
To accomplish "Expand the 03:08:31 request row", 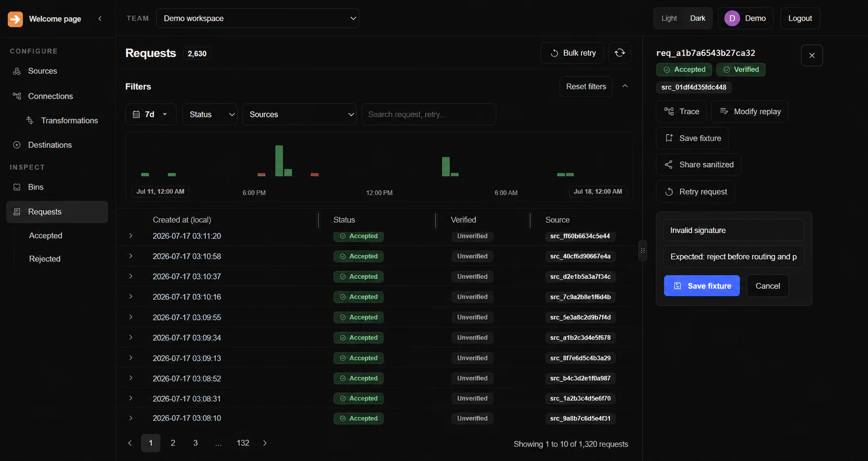I will tap(131, 398).
